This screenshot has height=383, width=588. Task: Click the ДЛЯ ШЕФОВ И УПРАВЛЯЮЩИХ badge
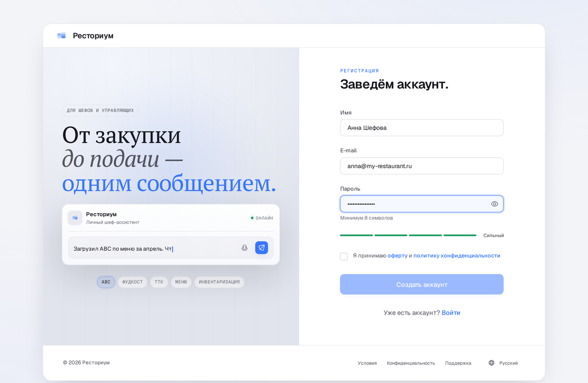click(x=100, y=111)
